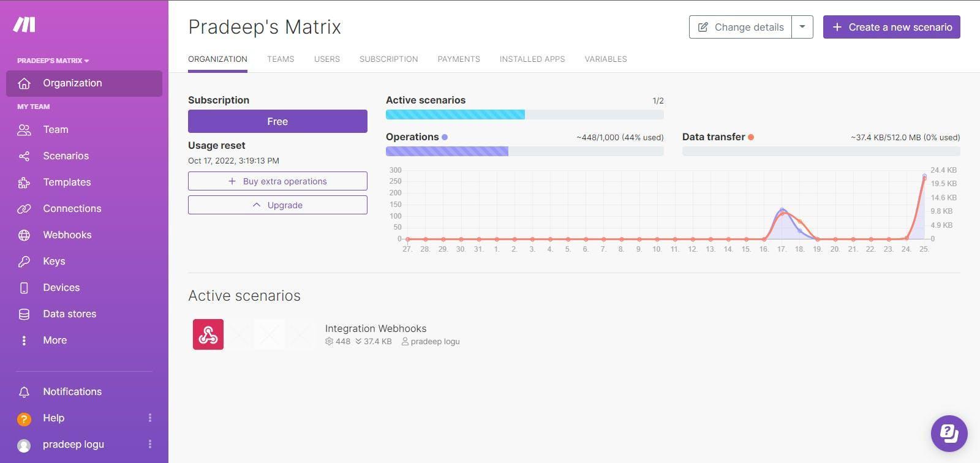Click the Organization home icon
This screenshot has width=980, height=463.
pos(24,83)
